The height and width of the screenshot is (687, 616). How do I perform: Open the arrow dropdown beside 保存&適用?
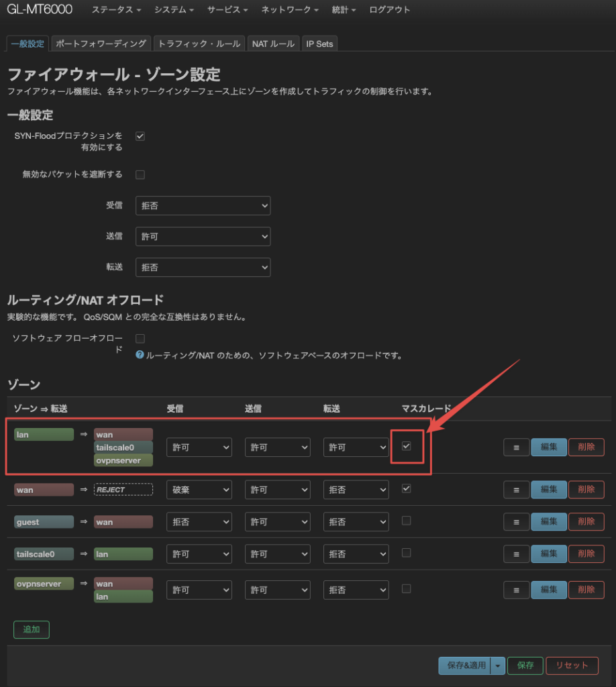click(497, 666)
